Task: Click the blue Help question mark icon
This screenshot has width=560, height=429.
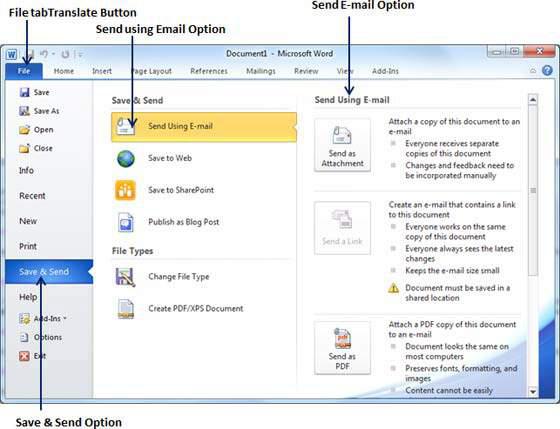Action: [547, 70]
